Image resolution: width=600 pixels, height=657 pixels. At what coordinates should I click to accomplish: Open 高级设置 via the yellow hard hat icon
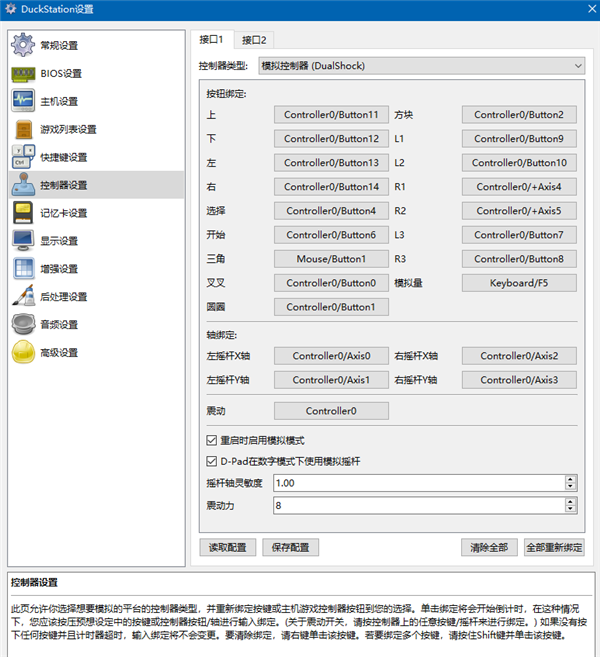[23, 352]
